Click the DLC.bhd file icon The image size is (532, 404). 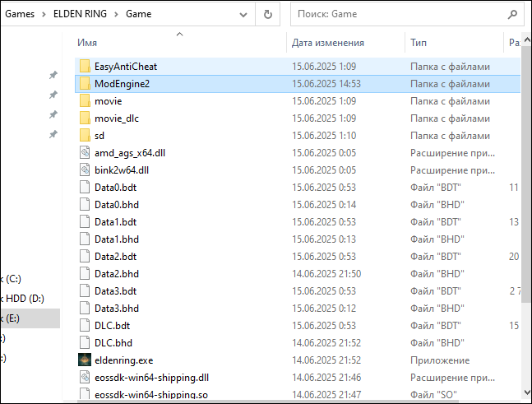click(85, 343)
